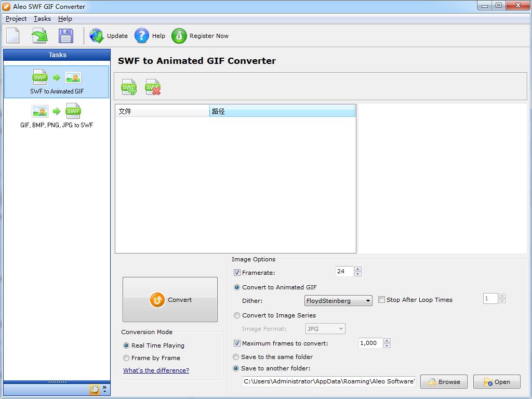Enable Stop After Loop Times checkbox
Image resolution: width=532 pixels, height=399 pixels.
(x=381, y=300)
